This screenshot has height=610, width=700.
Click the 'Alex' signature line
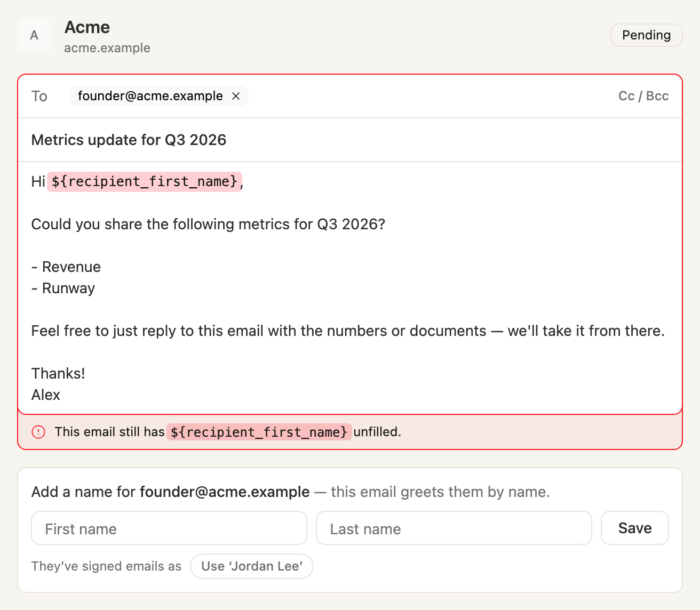point(46,395)
